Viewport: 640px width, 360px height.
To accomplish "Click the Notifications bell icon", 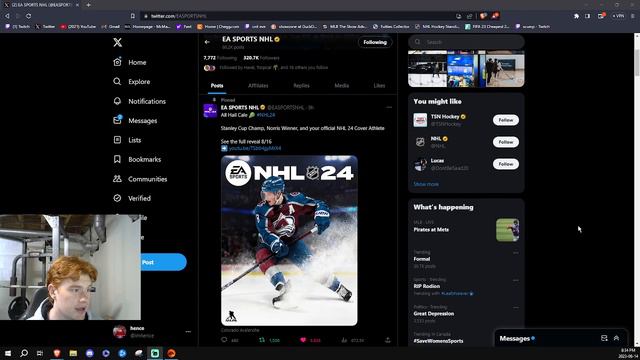I will pyautogui.click(x=117, y=101).
